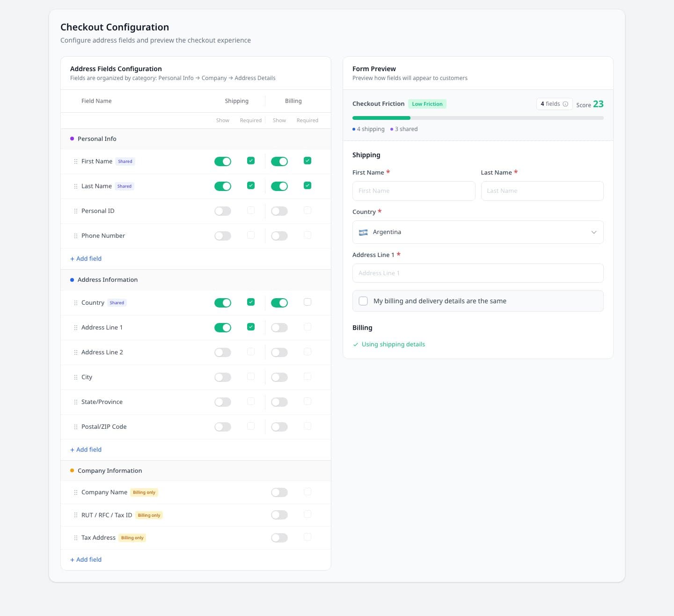Click the Low Friction status badge
Viewport: 674px width, 616px height.
pos(427,104)
